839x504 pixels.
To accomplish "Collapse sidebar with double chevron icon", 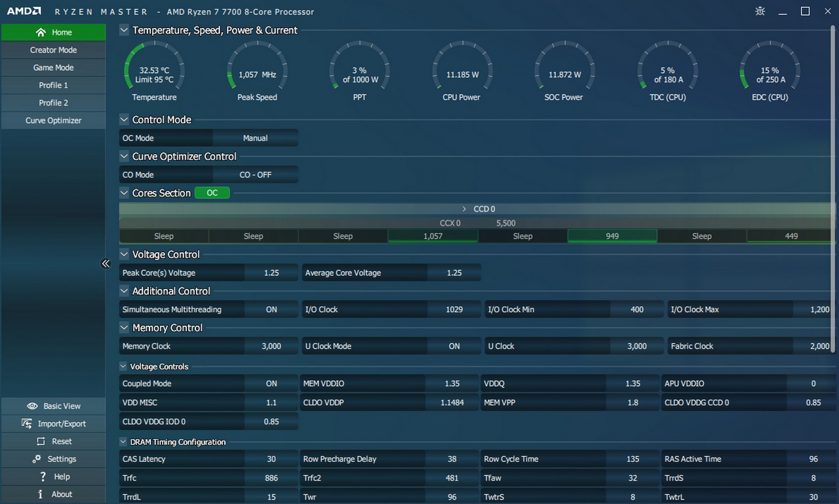I will 106,263.
